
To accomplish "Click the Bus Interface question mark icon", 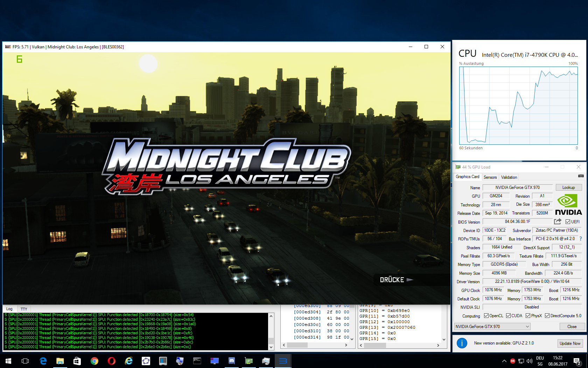I will [x=581, y=239].
